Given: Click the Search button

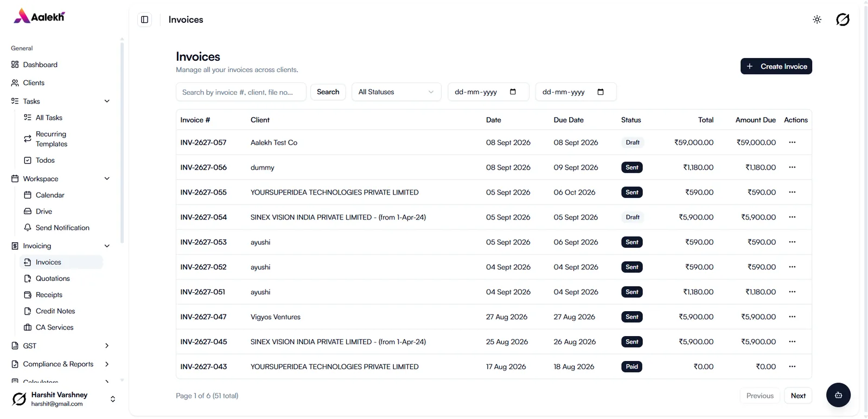Looking at the screenshot, I should click(328, 92).
